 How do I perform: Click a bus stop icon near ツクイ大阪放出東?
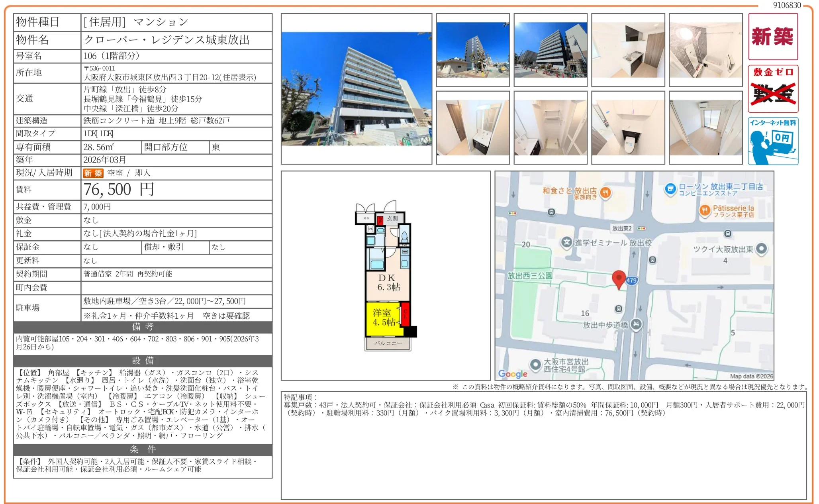click(x=728, y=233)
